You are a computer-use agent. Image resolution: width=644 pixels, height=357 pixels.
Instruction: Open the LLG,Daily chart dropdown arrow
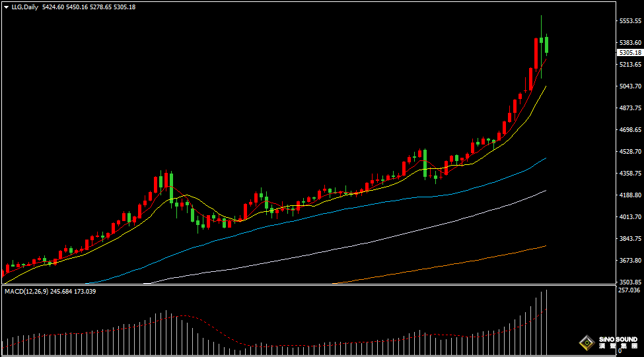[6, 7]
